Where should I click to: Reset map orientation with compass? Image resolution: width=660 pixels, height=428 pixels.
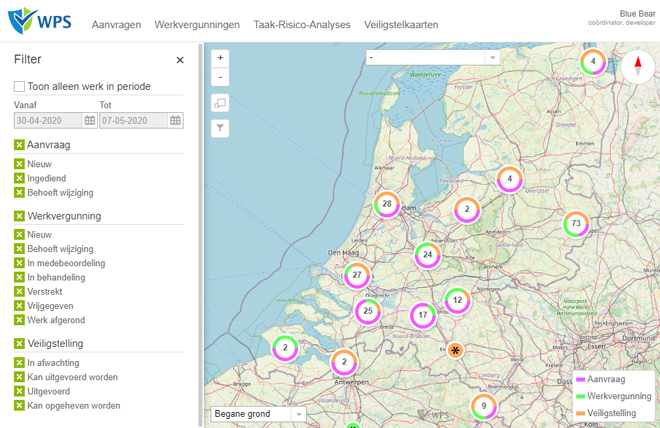(x=638, y=66)
